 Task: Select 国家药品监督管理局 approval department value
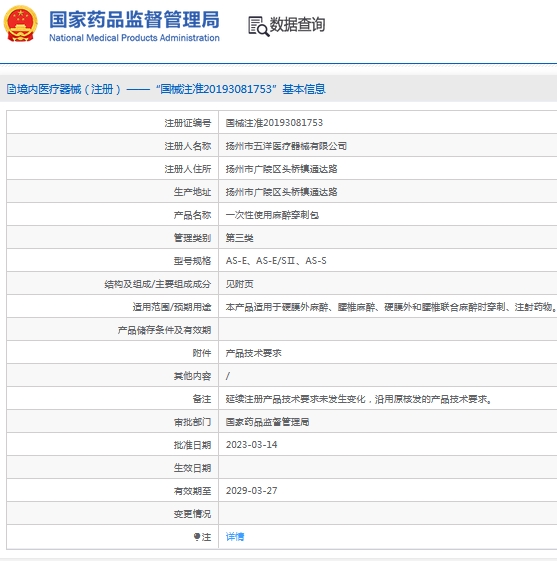point(267,422)
